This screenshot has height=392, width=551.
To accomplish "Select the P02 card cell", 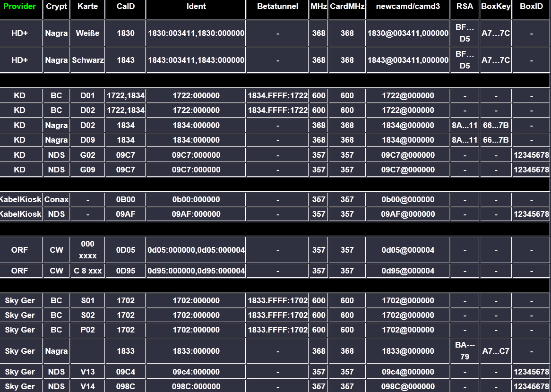I will (87, 330).
